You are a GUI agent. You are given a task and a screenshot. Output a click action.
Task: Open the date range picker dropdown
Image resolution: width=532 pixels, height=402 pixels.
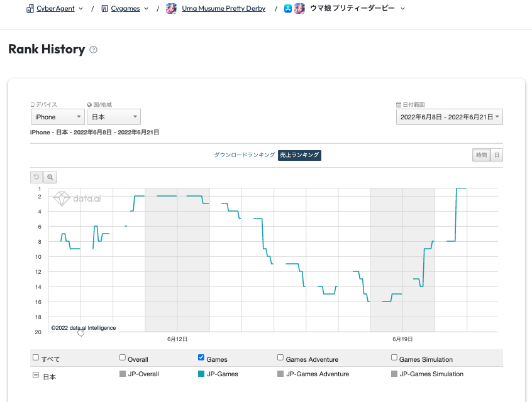pos(449,117)
